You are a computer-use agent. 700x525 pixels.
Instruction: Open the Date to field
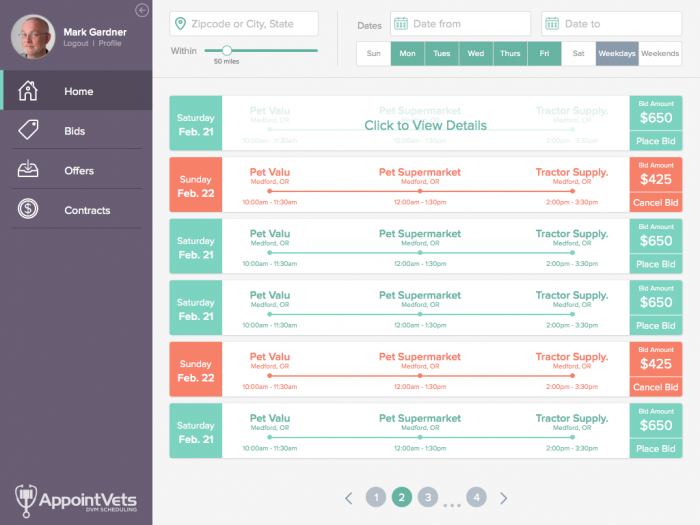(612, 24)
